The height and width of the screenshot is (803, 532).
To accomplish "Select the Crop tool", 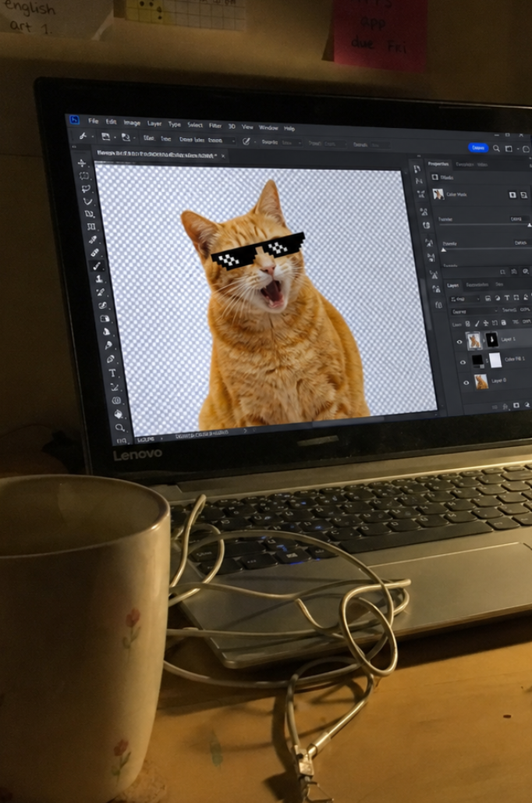I will click(x=89, y=214).
